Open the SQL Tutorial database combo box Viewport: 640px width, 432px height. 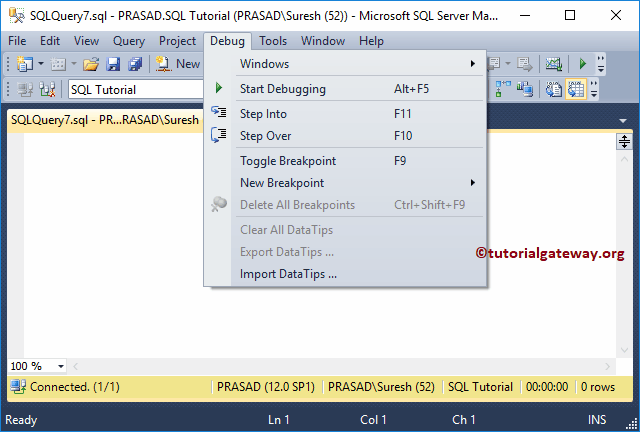(x=136, y=89)
